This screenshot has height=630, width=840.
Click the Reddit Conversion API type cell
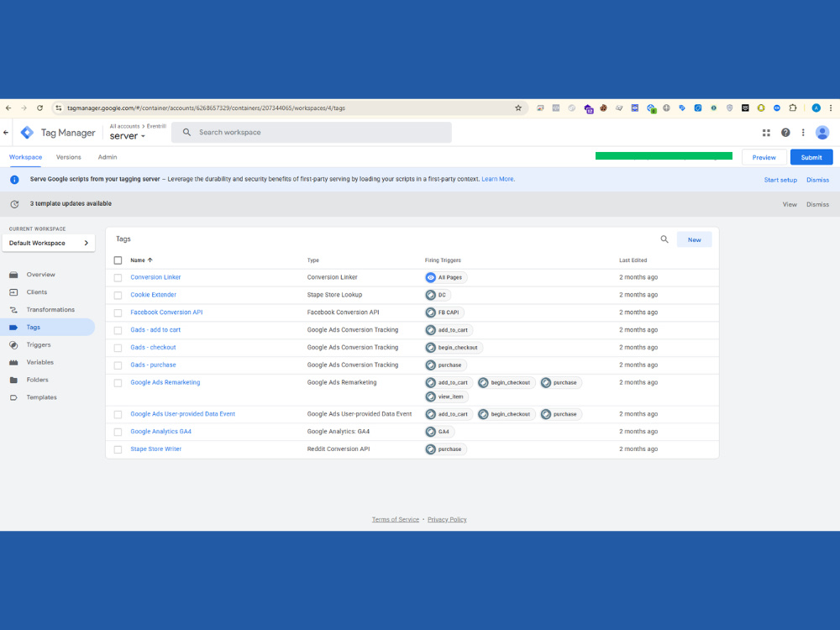coord(338,449)
